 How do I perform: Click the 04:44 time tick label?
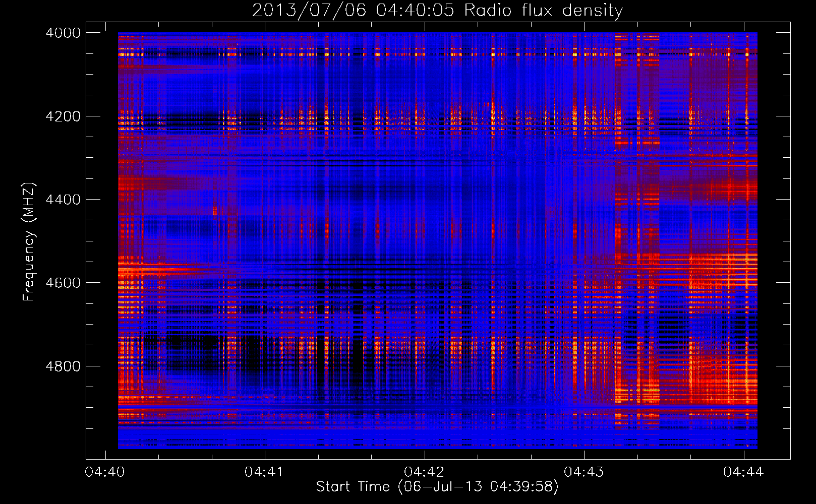pos(743,472)
